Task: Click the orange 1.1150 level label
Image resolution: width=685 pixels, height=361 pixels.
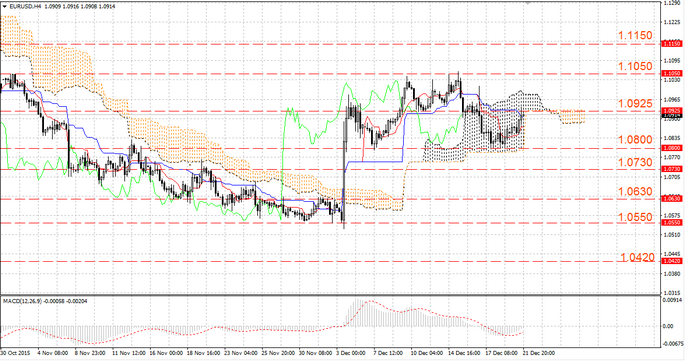Action: [635, 35]
